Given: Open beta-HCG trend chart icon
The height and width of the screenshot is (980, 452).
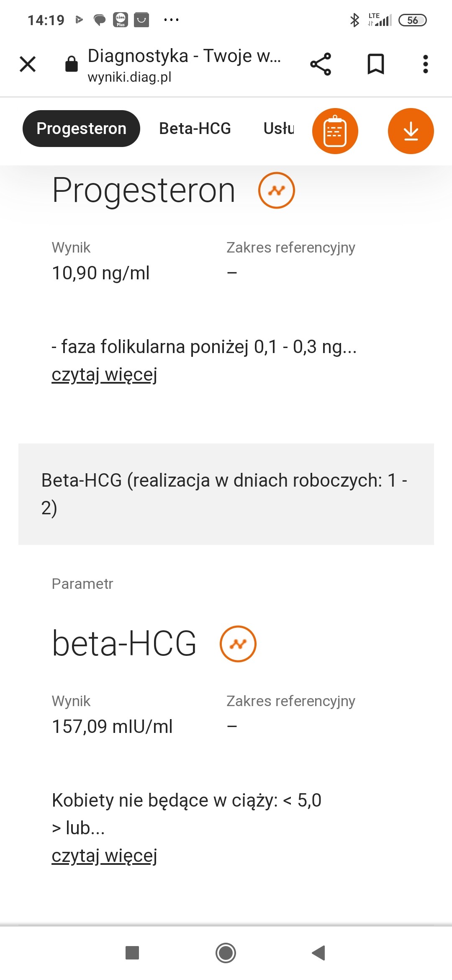Looking at the screenshot, I should click(238, 644).
